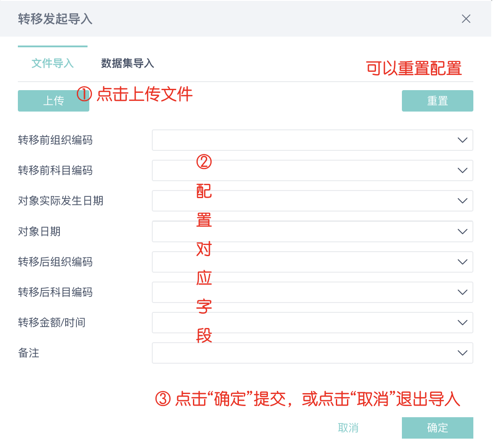Viewport: 493px width, 448px height.
Task: Click the chevron arrow for 转移后科目编码
Action: coord(462,292)
